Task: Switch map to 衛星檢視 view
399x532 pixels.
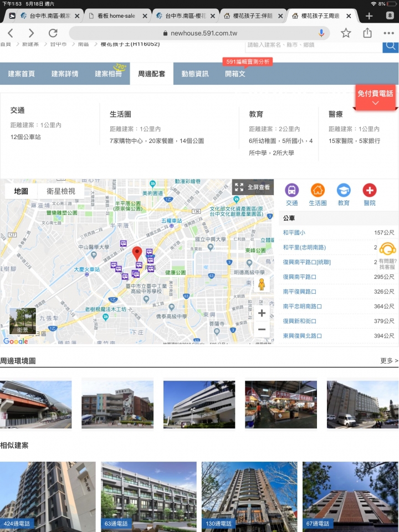Action: point(61,191)
